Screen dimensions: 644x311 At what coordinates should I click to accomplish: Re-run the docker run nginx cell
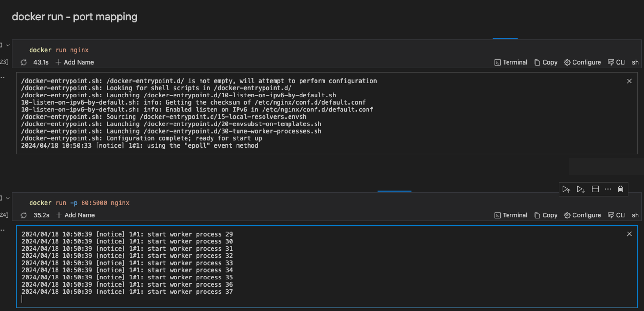(23, 62)
